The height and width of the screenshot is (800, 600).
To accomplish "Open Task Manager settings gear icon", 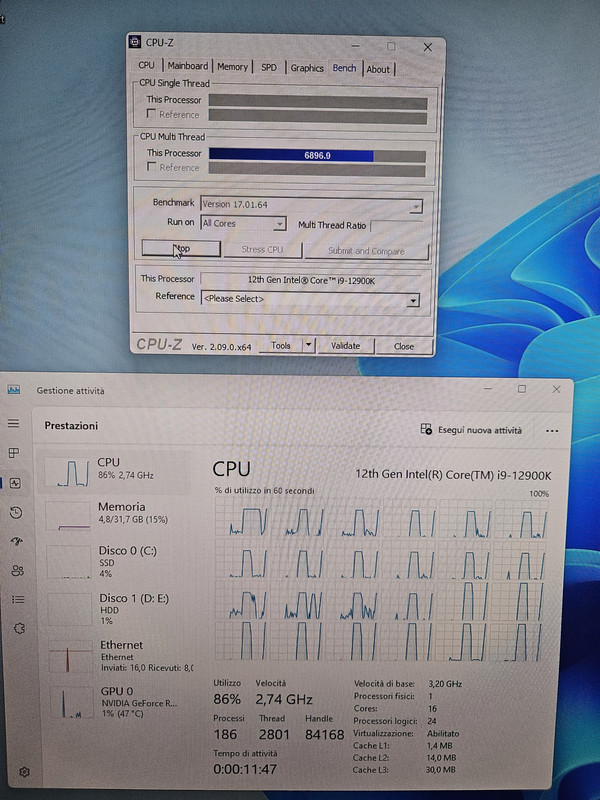I will pos(24,772).
